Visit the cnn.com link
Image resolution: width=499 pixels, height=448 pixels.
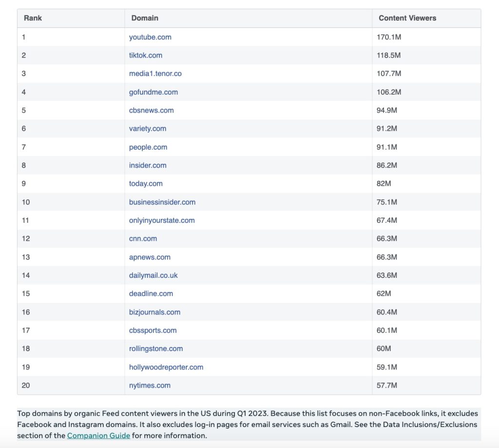pyautogui.click(x=143, y=238)
